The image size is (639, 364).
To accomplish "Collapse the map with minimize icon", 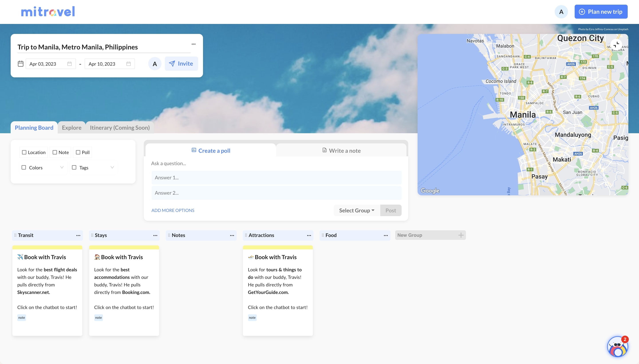I will click(616, 45).
